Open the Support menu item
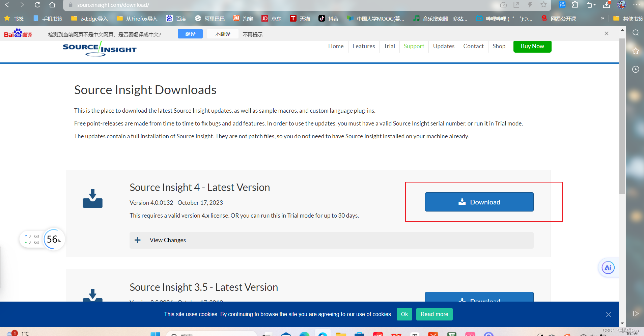 coord(414,46)
